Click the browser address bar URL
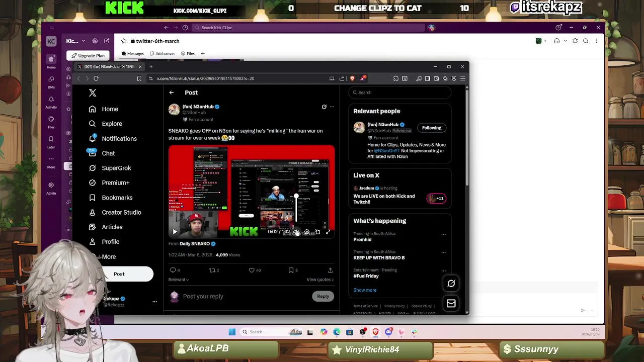The width and height of the screenshot is (644, 362). pyautogui.click(x=205, y=78)
